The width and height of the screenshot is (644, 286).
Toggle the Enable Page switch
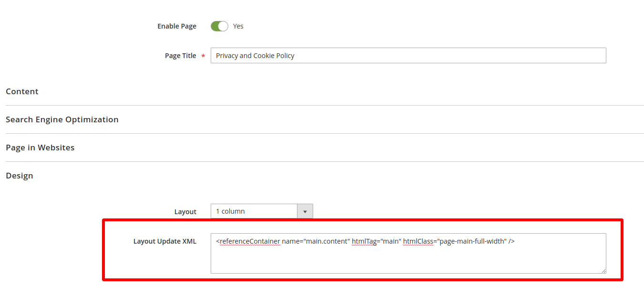point(219,26)
